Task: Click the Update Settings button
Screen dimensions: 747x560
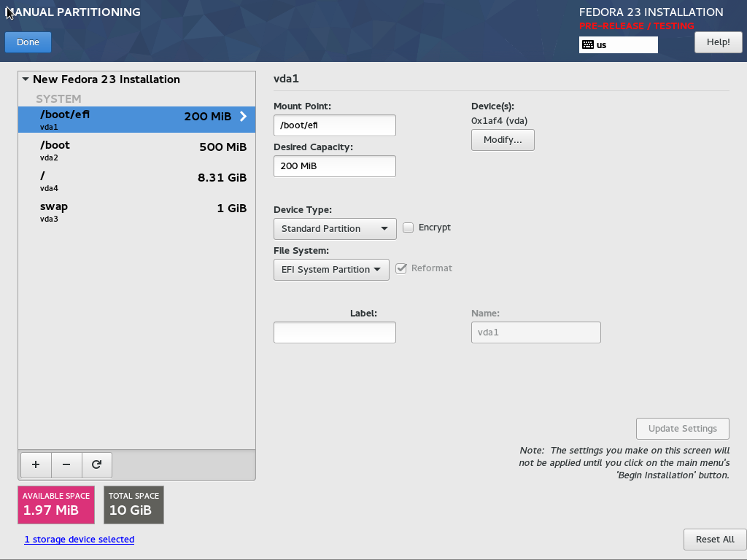Action: 682,429
